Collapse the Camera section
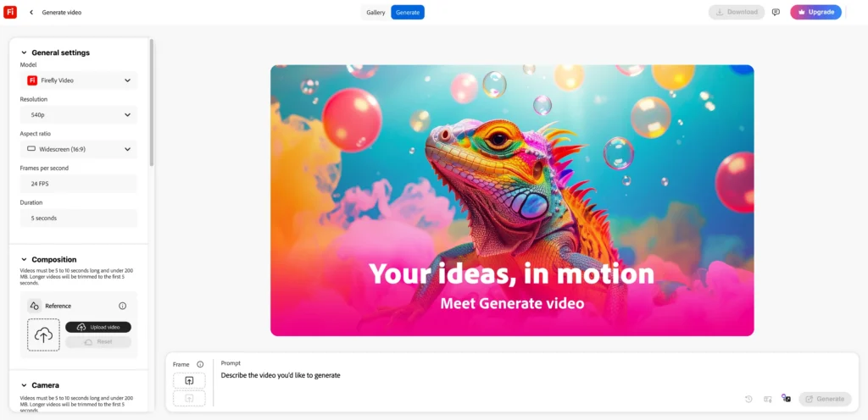The height and width of the screenshot is (420, 868). coord(24,385)
